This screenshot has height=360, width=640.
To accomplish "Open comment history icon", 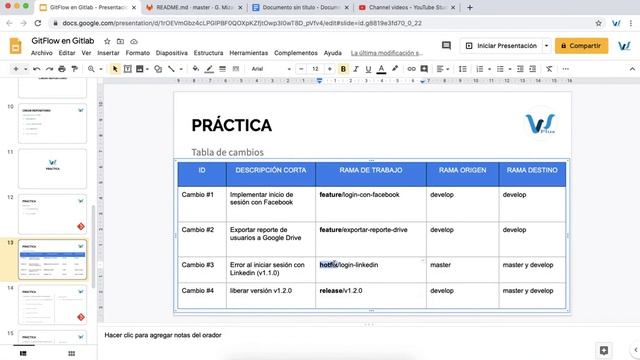I will [446, 46].
